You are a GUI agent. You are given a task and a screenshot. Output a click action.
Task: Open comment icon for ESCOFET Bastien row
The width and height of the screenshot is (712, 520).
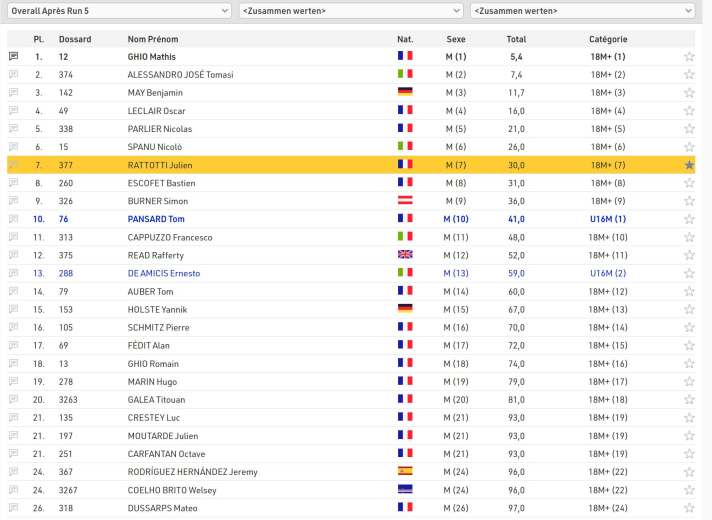point(14,183)
